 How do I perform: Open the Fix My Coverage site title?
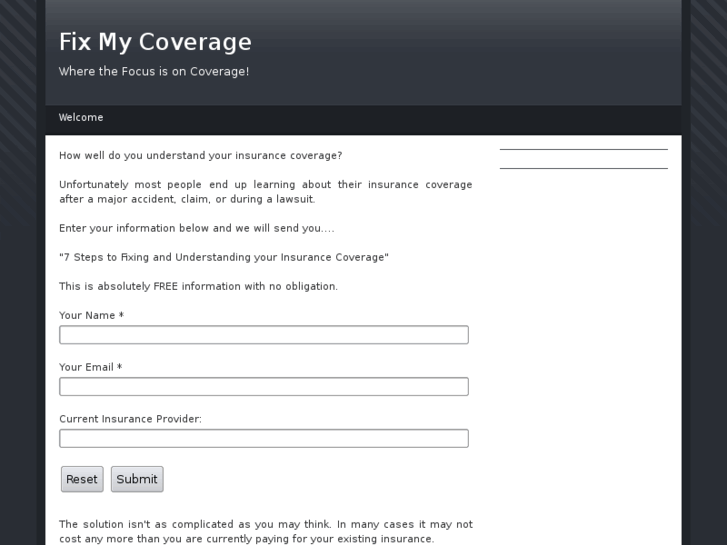(x=155, y=42)
